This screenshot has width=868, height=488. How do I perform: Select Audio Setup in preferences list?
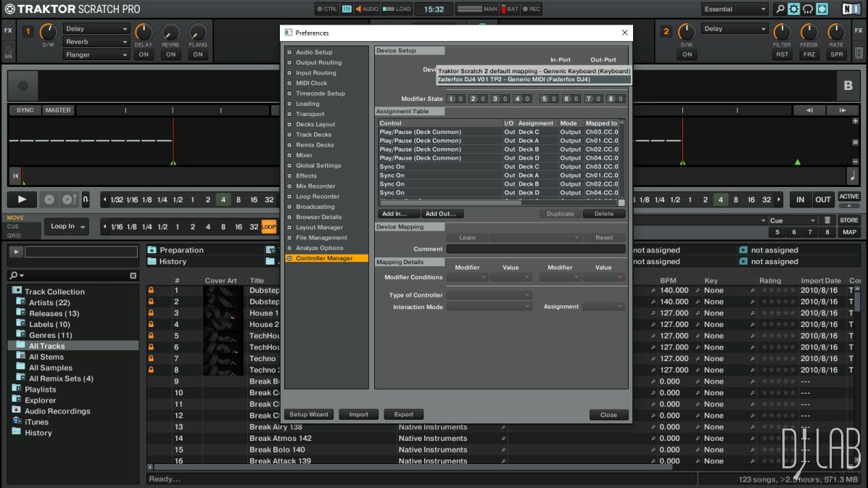tap(314, 52)
